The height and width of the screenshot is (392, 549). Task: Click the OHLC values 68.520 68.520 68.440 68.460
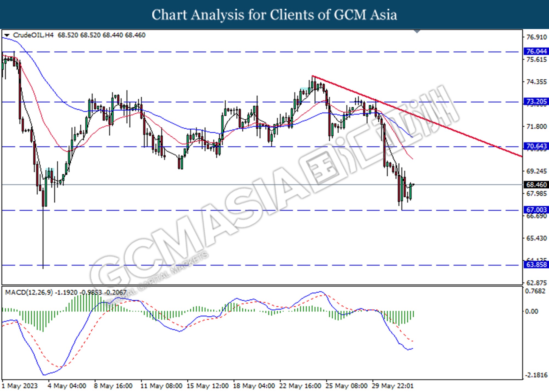(102, 35)
